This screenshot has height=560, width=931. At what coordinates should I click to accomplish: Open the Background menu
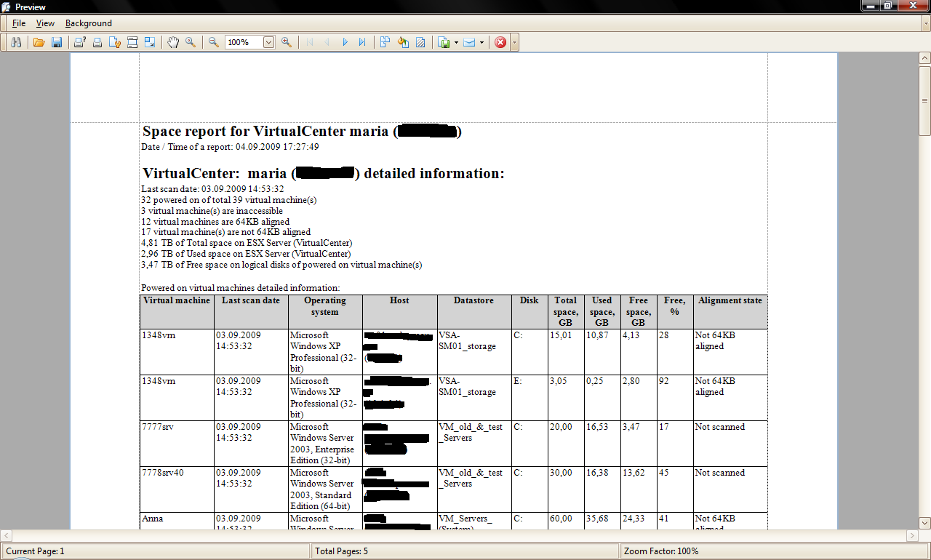click(x=89, y=23)
